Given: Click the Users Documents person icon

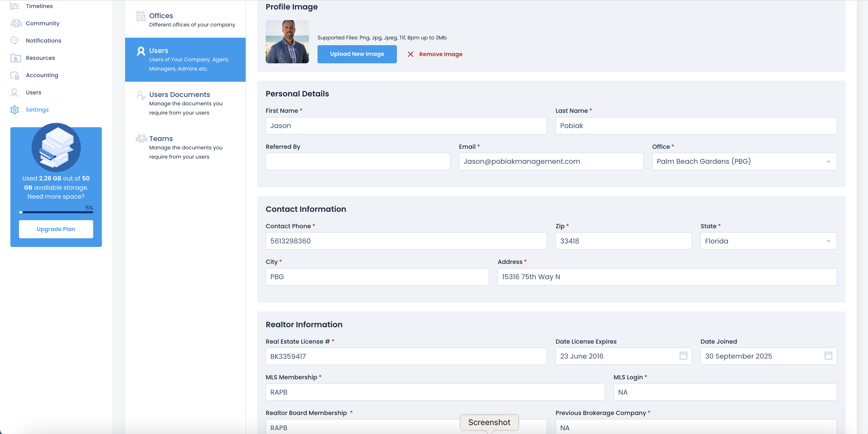Looking at the screenshot, I should point(141,95).
